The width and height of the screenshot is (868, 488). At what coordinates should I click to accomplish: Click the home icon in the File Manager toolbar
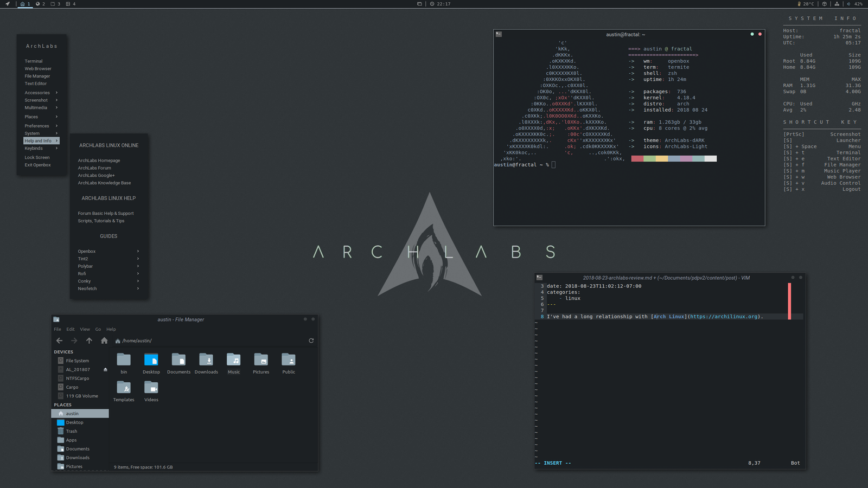pyautogui.click(x=104, y=340)
